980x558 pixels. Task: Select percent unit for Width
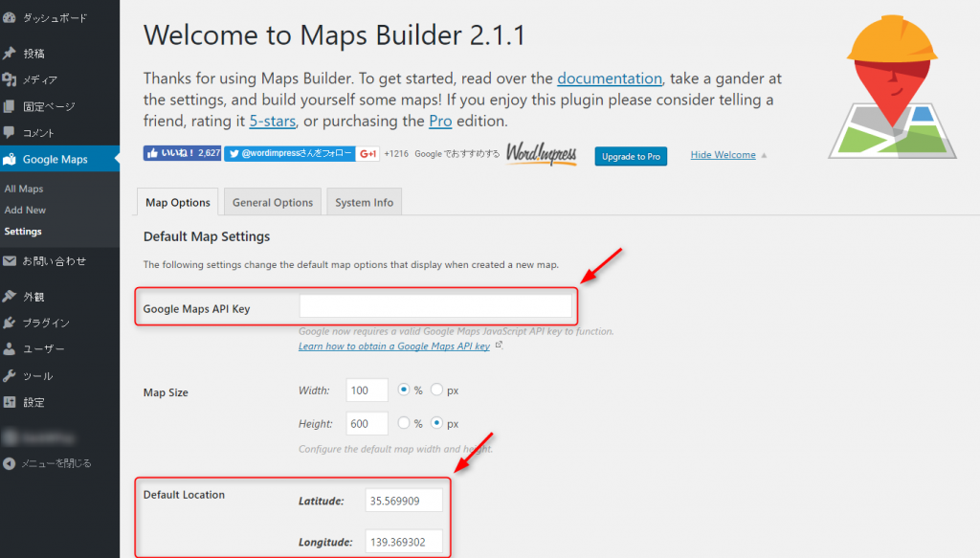coord(404,390)
